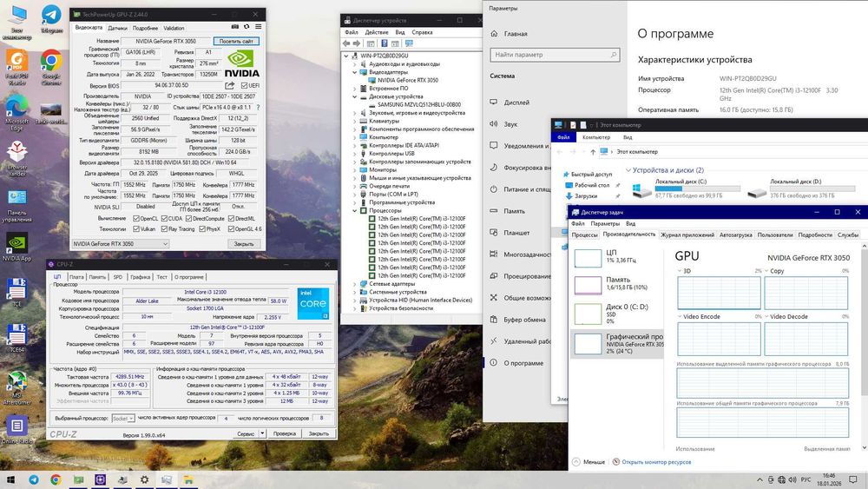The width and height of the screenshot is (868, 489).
Task: Click the scan hardware monitor icon in Device Manager
Action: (x=409, y=43)
